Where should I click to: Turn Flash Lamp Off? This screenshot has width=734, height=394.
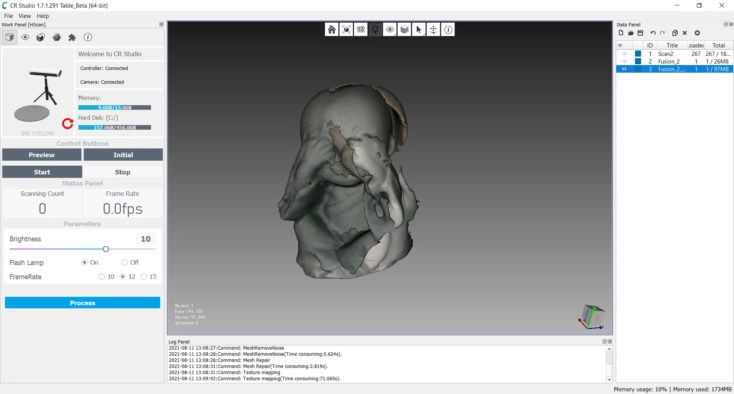(125, 263)
